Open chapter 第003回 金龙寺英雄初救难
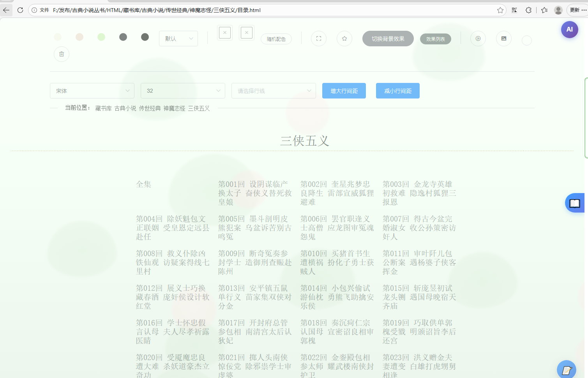The height and width of the screenshot is (378, 588). tap(419, 193)
